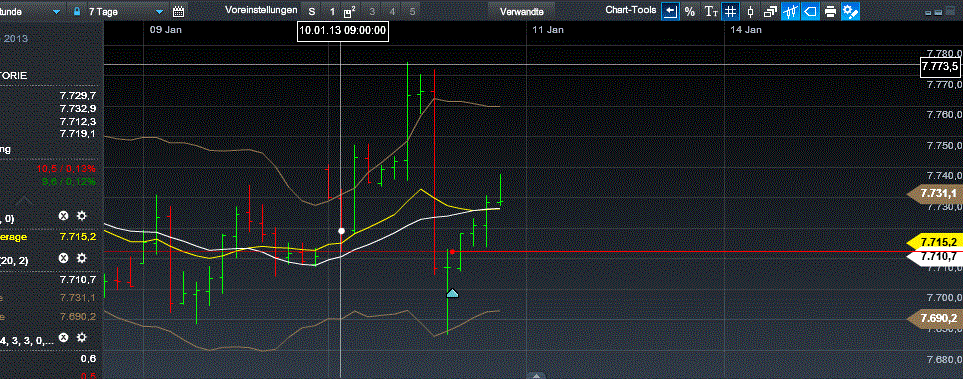963x379 pixels.
Task: Click the percent scale chart tool icon
Action: coord(690,12)
